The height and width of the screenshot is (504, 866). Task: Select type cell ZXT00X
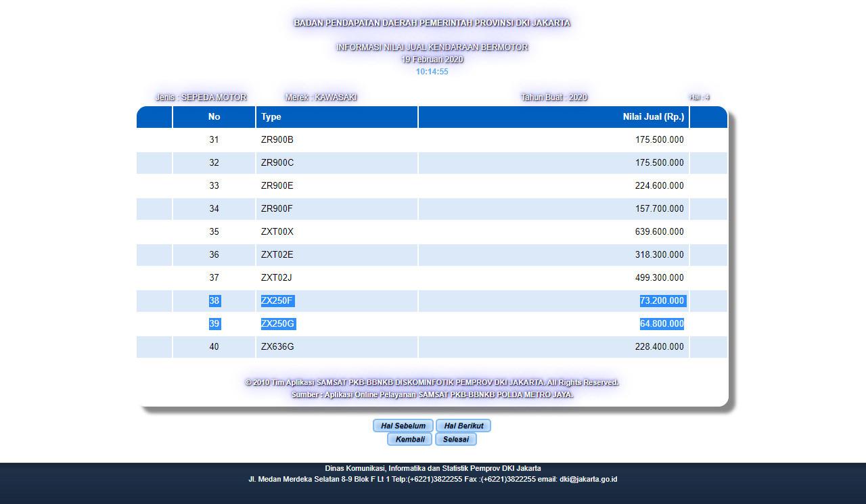(x=277, y=232)
